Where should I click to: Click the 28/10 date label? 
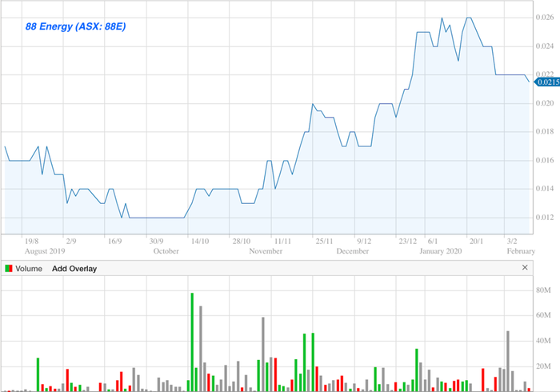pos(242,242)
